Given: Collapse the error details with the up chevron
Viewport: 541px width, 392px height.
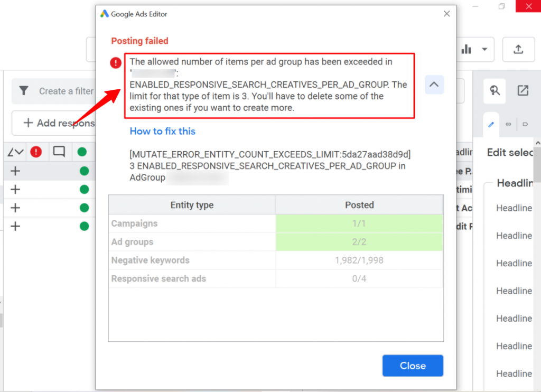Looking at the screenshot, I should [x=434, y=85].
